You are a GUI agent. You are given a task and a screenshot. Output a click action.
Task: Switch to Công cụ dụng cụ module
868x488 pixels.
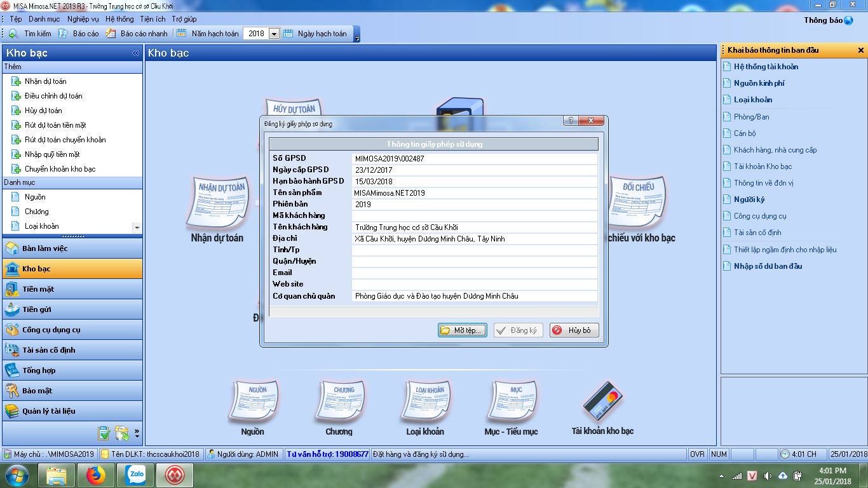pos(72,330)
